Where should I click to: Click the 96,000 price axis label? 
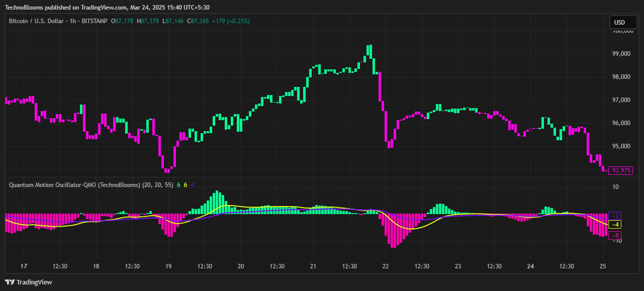coord(621,123)
